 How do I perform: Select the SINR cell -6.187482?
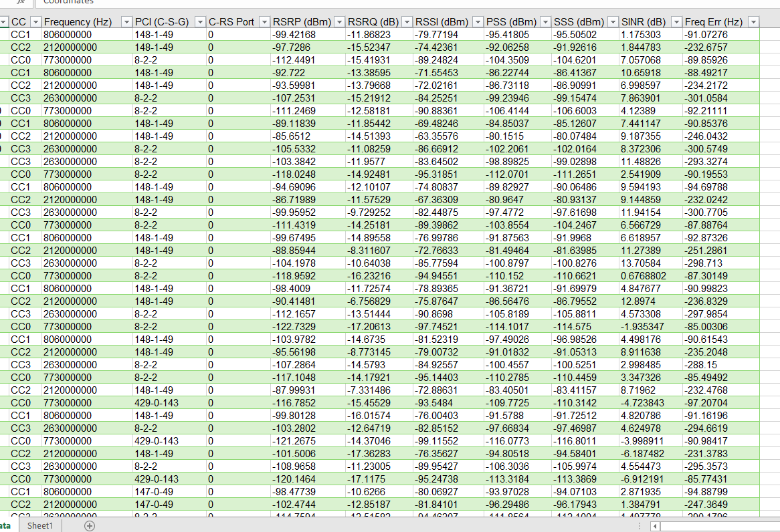pyautogui.click(x=651, y=453)
